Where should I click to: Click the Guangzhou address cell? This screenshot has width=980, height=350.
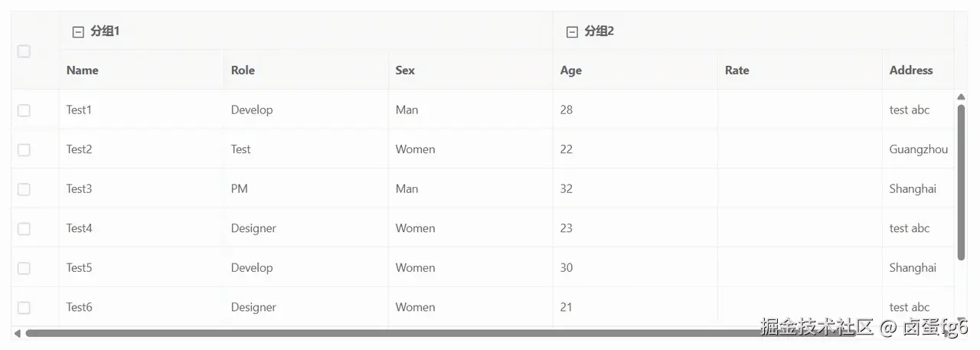919,149
